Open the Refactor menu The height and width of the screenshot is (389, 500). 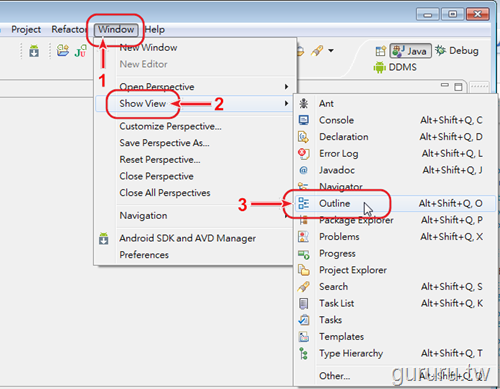68,29
